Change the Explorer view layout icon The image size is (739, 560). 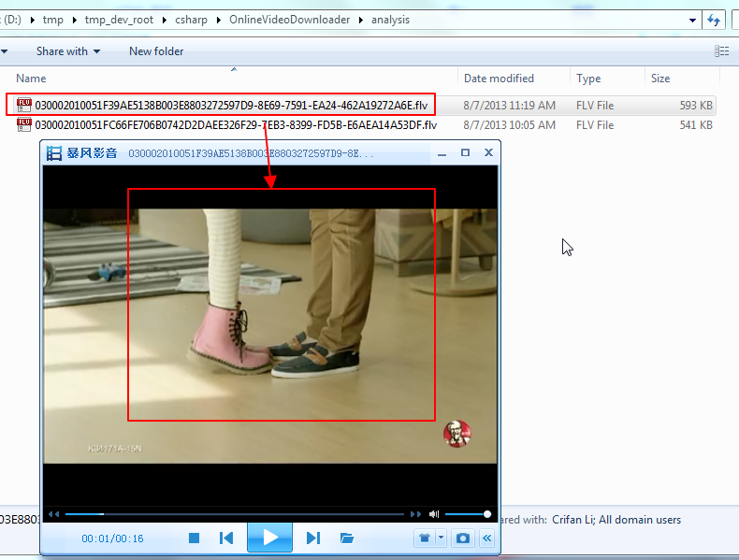(721, 51)
